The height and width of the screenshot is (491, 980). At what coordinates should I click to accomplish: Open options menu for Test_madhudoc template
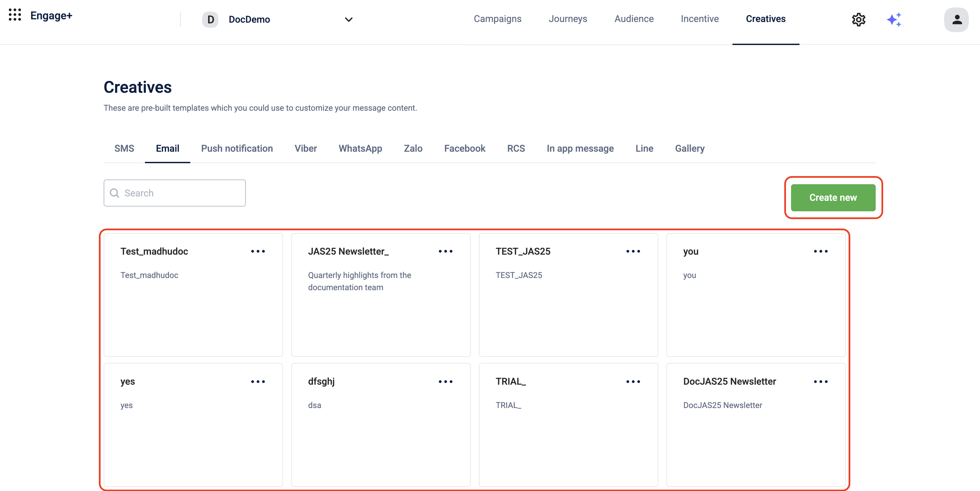click(x=258, y=251)
